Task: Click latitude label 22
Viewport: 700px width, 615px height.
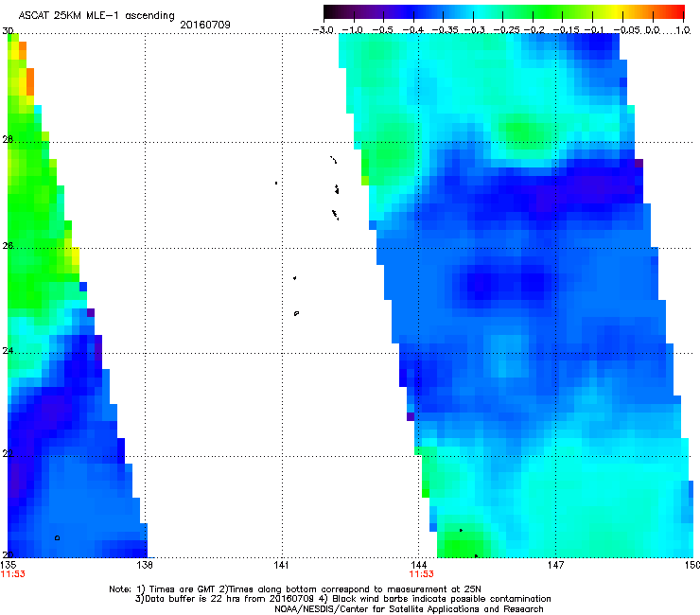Action: pyautogui.click(x=8, y=454)
